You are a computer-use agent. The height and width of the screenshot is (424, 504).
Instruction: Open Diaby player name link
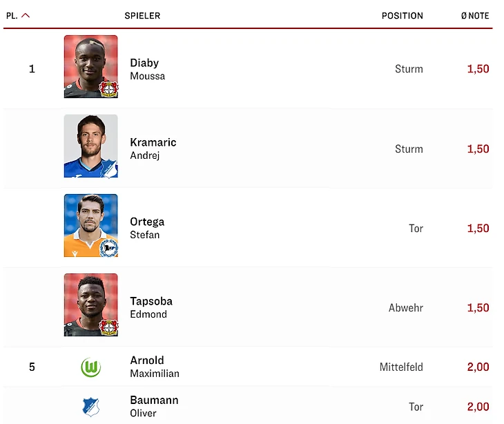pos(144,63)
